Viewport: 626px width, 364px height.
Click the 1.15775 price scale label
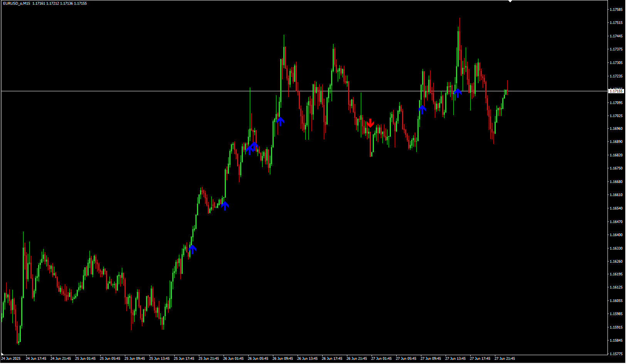(616, 354)
